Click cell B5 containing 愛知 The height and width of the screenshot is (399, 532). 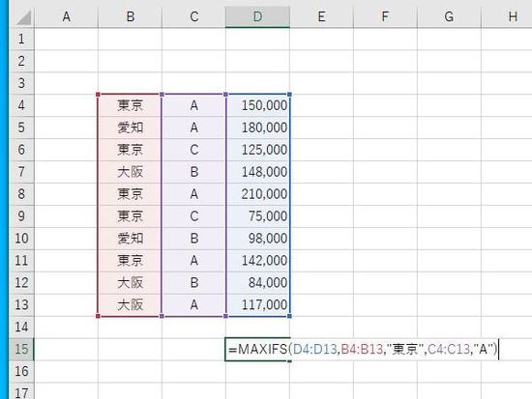pyautogui.click(x=131, y=128)
